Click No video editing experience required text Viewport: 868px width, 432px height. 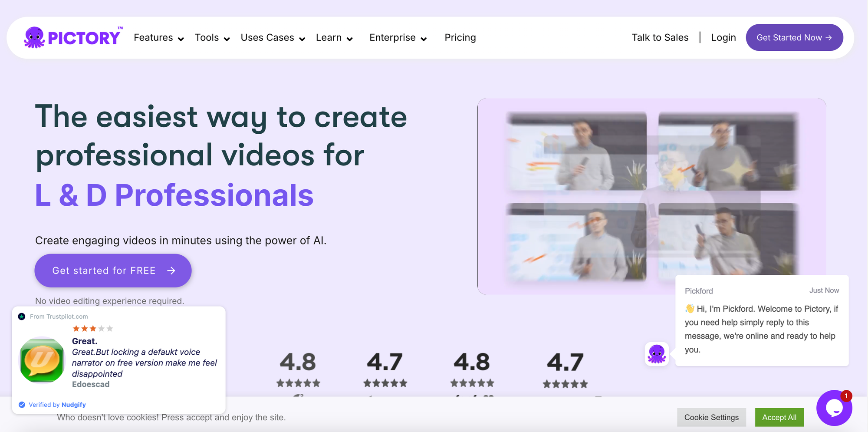point(109,301)
